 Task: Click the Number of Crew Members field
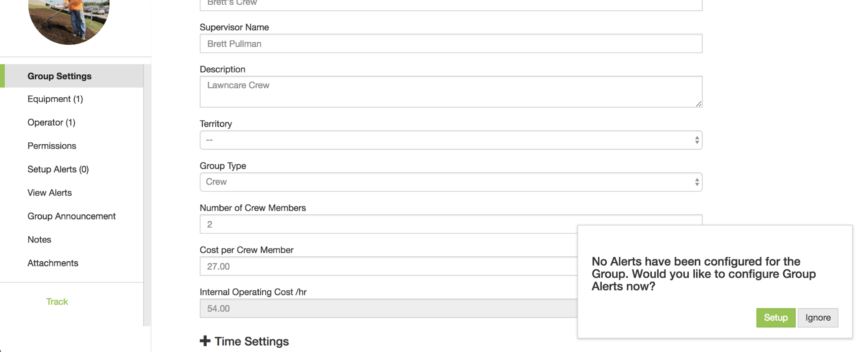(388, 224)
